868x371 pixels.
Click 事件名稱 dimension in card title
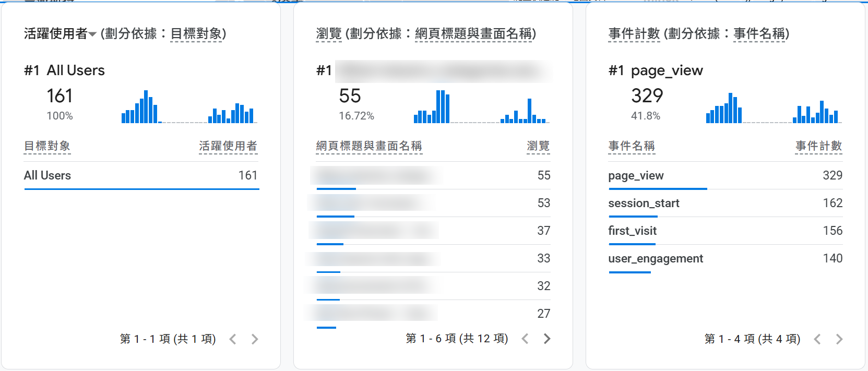(759, 34)
